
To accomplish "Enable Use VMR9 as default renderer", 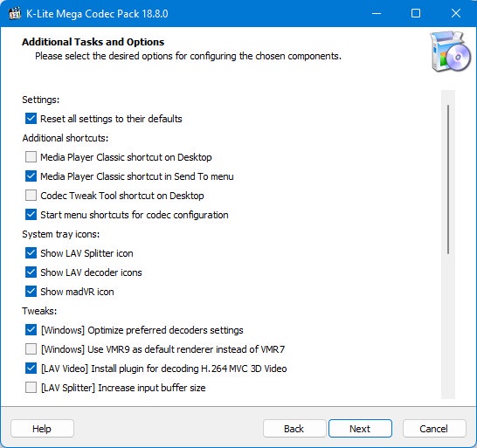I will (31, 348).
